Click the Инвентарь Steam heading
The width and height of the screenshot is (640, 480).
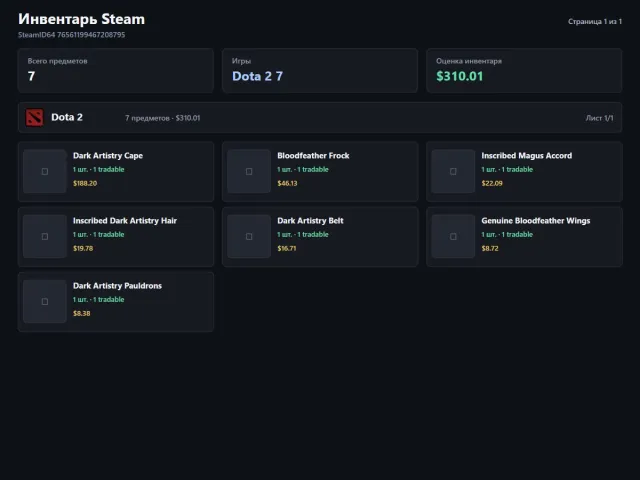81,19
